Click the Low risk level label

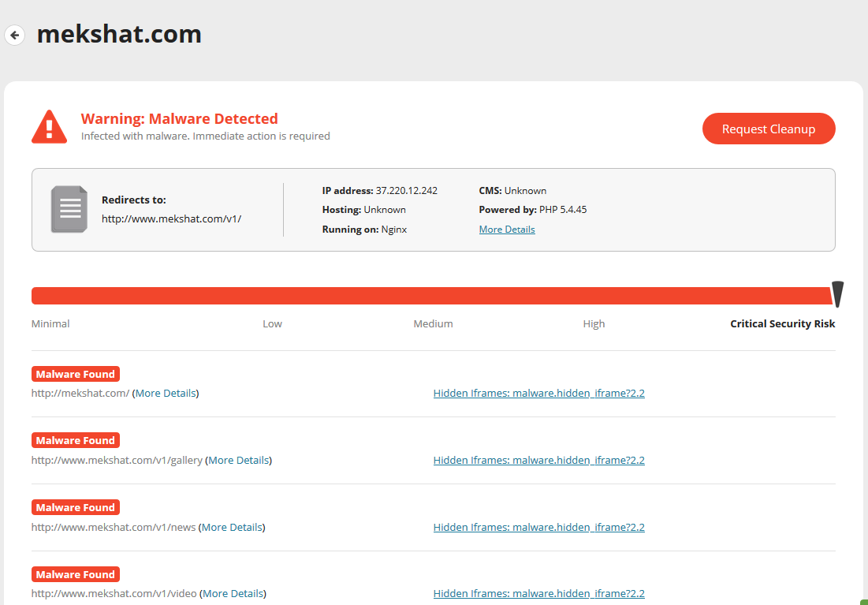point(272,323)
